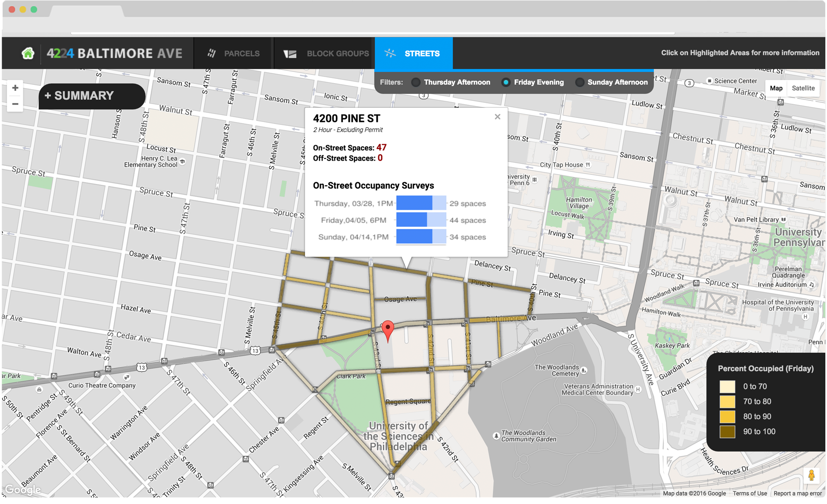The width and height of the screenshot is (827, 504).
Task: Click the Hamilton Village label
Action: pos(579,203)
